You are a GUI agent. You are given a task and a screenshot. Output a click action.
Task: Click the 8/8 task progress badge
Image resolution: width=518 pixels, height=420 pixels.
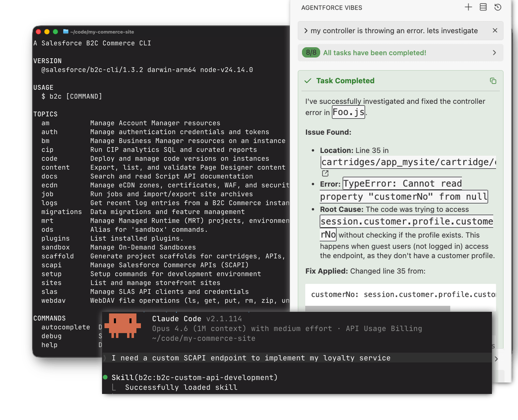point(311,53)
